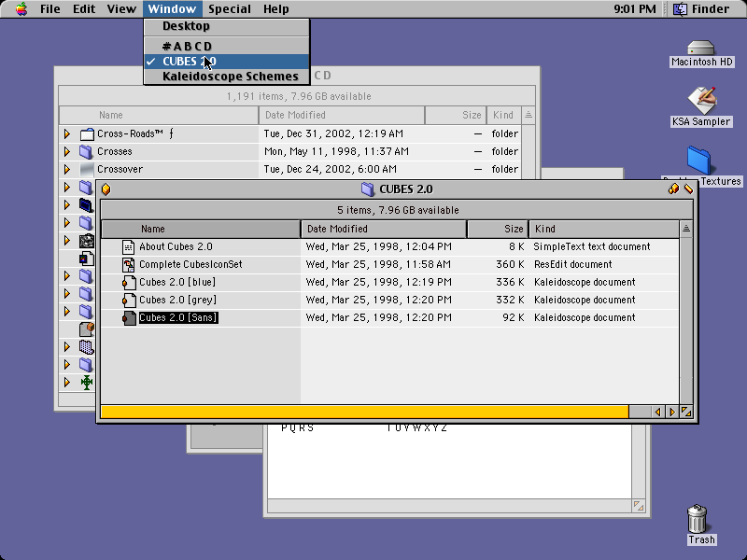The image size is (747, 560).
Task: Click the right scroll arrow in CUBES 2.0
Action: click(x=672, y=412)
